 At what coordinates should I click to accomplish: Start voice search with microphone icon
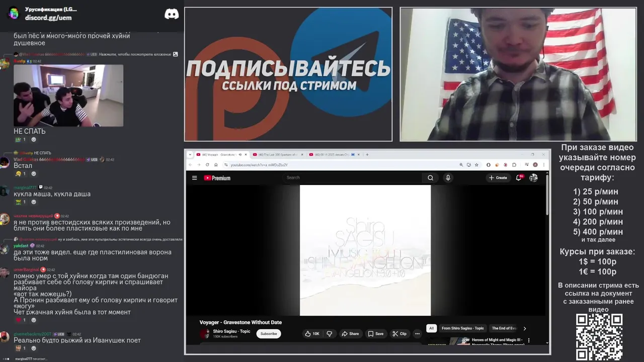tap(448, 177)
